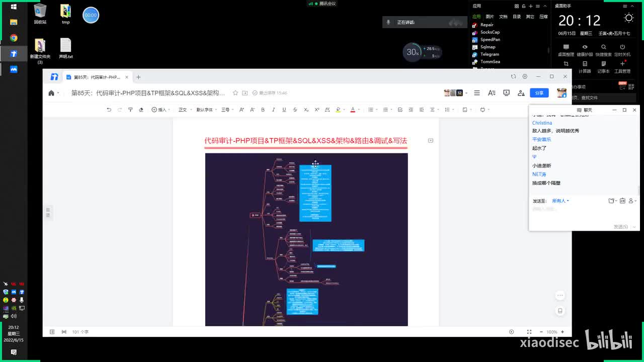The image size is (644, 362).
Task: Undo the last edit in the document
Action: point(109,110)
